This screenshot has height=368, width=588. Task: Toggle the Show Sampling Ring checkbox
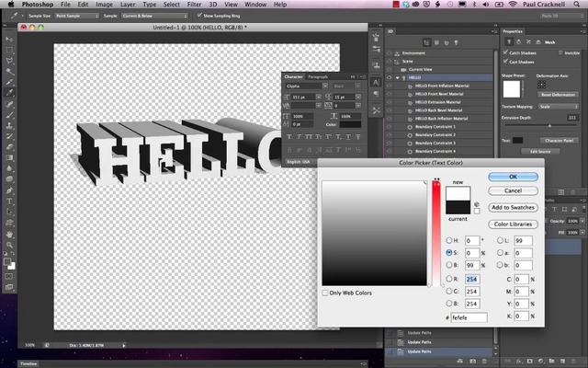coord(201,16)
